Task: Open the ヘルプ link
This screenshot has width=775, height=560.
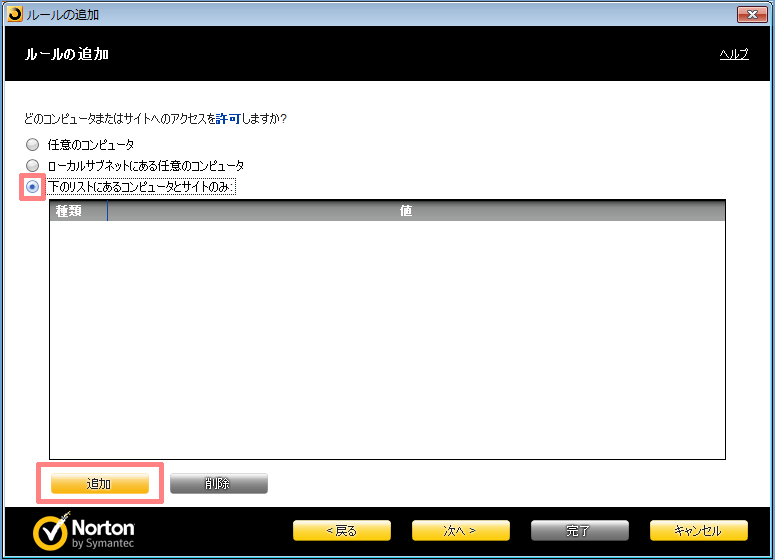Action: (734, 54)
